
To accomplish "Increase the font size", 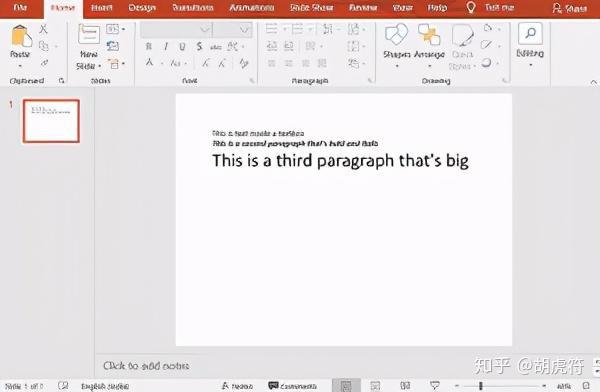I will (x=206, y=63).
